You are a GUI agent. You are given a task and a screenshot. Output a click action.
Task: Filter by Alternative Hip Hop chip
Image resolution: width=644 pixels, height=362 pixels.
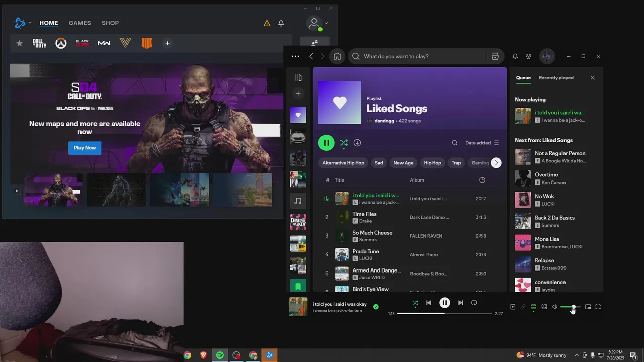(343, 163)
